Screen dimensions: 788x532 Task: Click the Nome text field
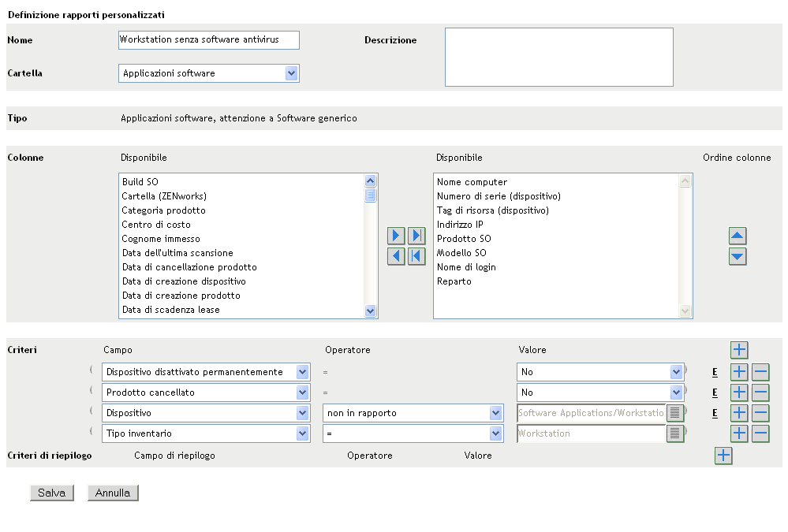click(x=208, y=40)
